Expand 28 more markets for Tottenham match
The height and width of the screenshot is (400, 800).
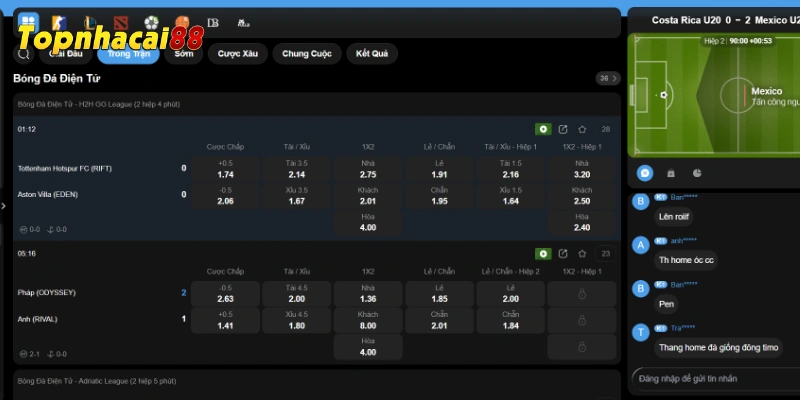coord(606,129)
